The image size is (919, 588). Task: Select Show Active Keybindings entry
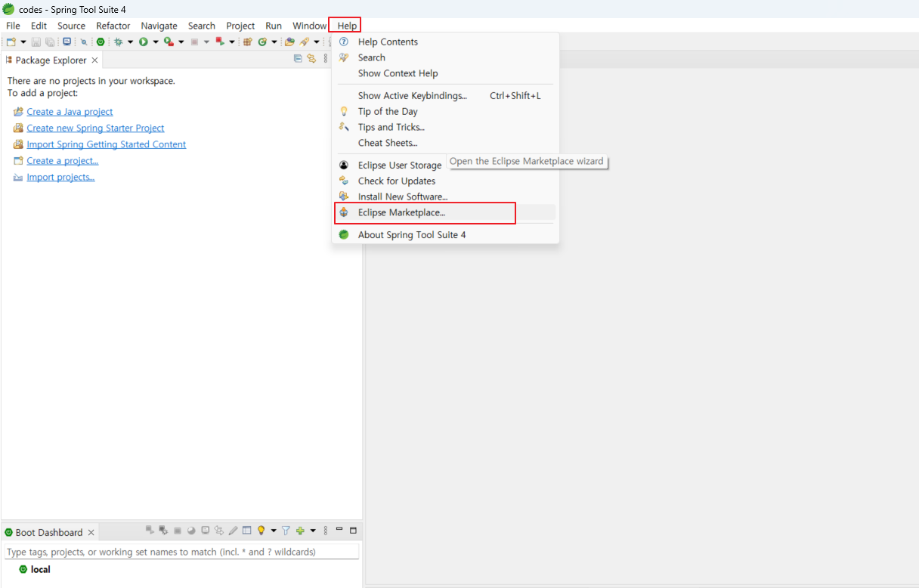tap(445, 95)
